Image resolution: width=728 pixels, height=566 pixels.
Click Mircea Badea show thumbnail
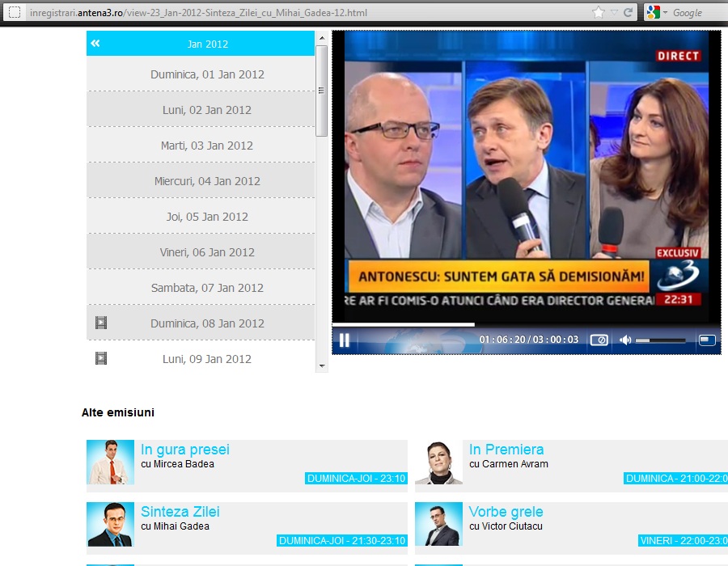point(111,462)
